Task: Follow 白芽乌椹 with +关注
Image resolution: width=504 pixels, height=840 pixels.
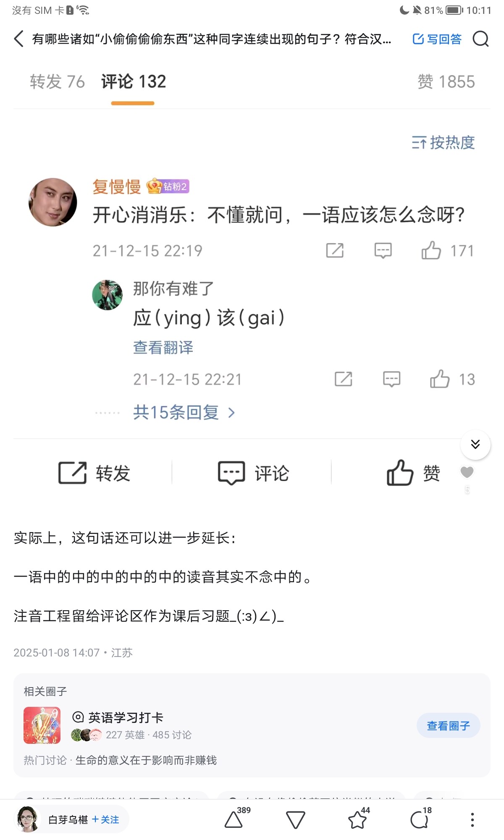Action: (106, 819)
